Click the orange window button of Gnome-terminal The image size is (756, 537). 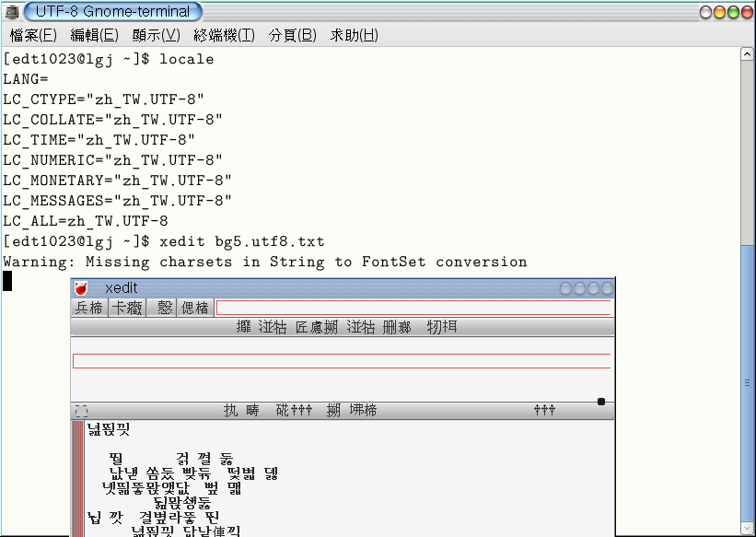(719, 12)
